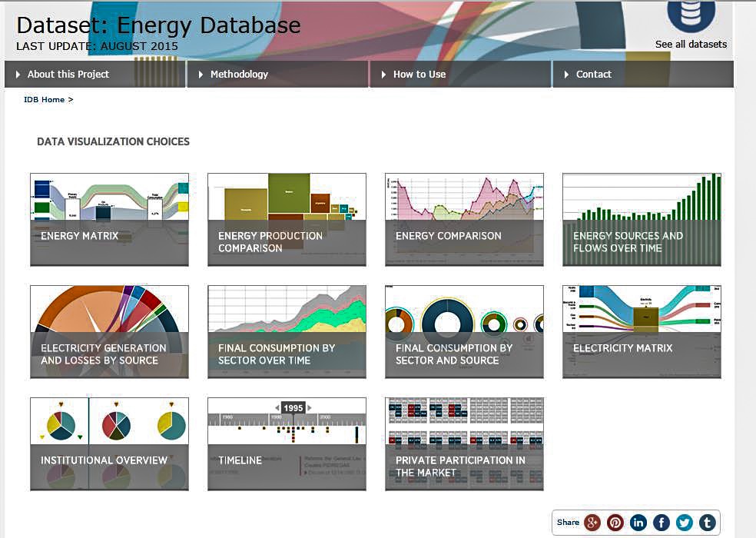
Task: Share the dataset on LinkedIn
Action: tap(638, 522)
